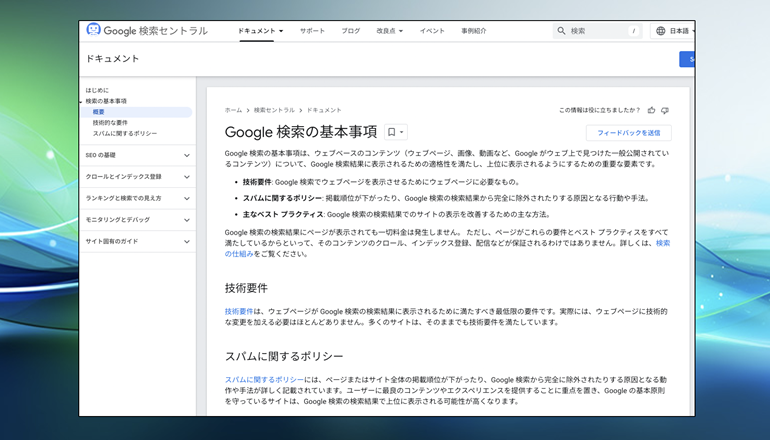The height and width of the screenshot is (440, 770).
Task: Select はじめに in sidebar
Action: tap(97, 90)
